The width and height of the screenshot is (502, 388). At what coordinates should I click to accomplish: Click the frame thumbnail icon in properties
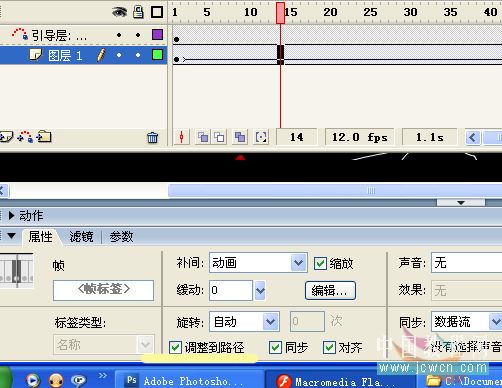17,270
